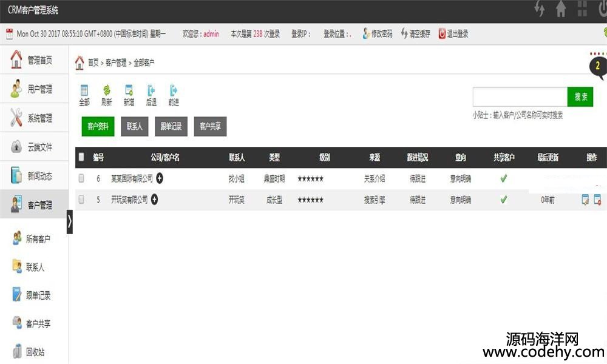
Task: Click 首页 in the breadcrumb
Action: [93, 62]
